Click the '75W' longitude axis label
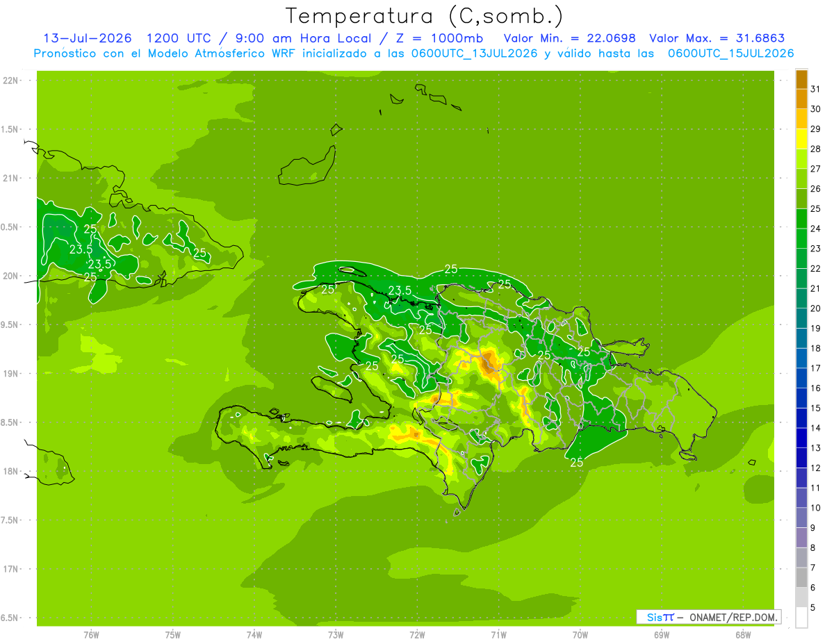 click(x=173, y=635)
